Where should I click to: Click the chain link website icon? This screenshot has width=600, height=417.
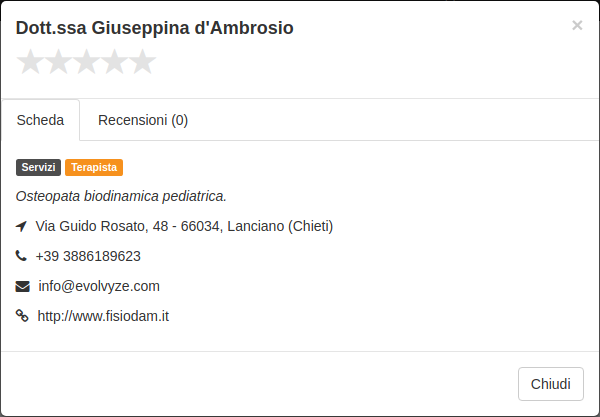coord(22,316)
